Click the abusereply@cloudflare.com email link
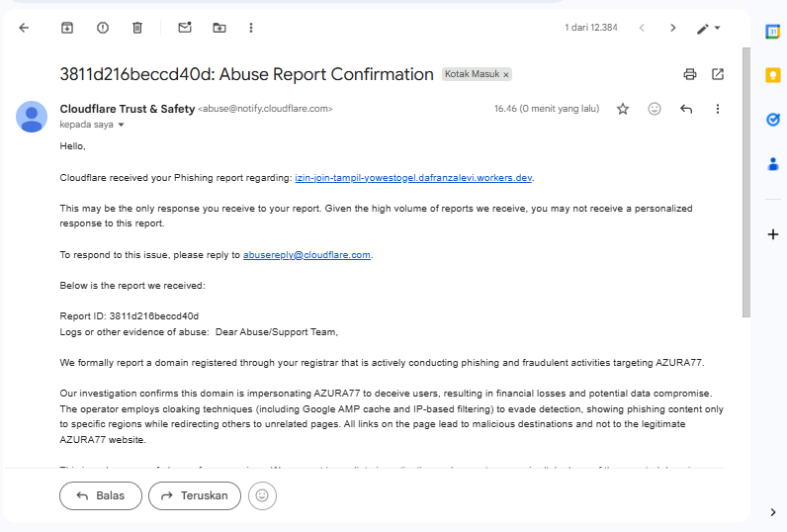The height and width of the screenshot is (532, 787). (306, 255)
